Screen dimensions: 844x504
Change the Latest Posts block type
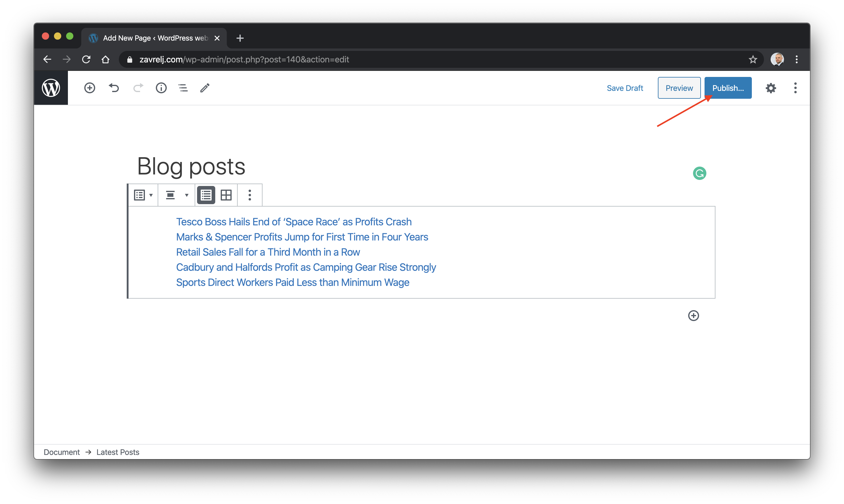point(143,195)
